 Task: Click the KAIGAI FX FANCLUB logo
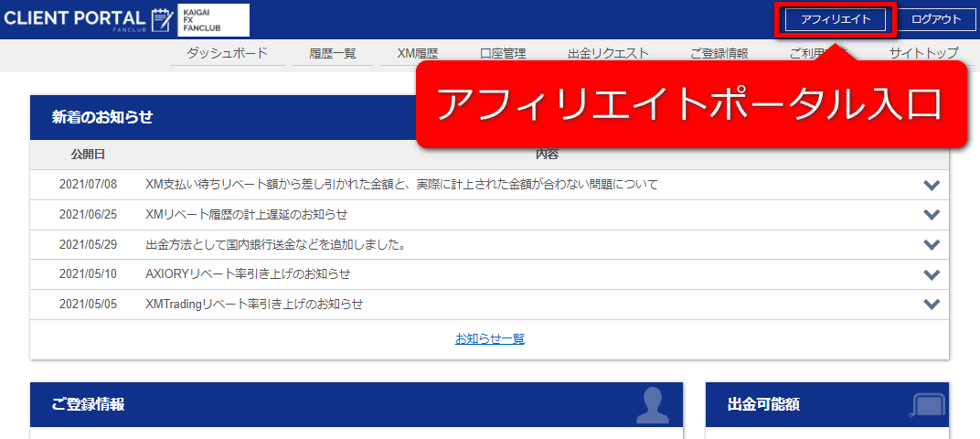coord(214,20)
